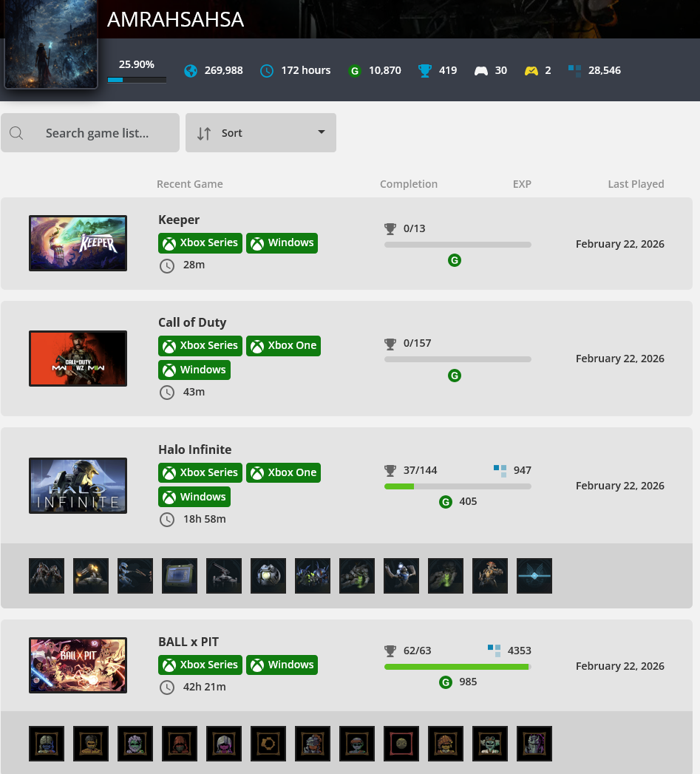Click the last BALL x PIT achievement icon
700x774 pixels.
pos(534,744)
